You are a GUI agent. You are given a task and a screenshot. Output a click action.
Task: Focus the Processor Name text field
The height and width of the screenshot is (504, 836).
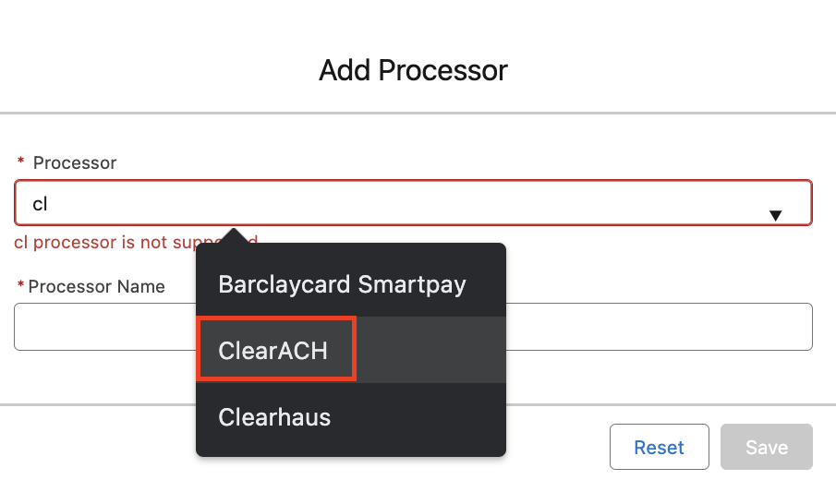point(647,327)
